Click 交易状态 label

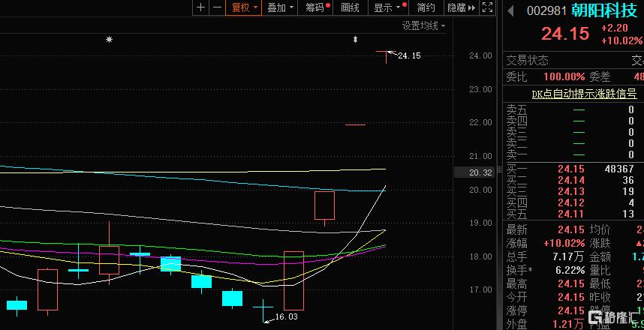click(x=527, y=61)
